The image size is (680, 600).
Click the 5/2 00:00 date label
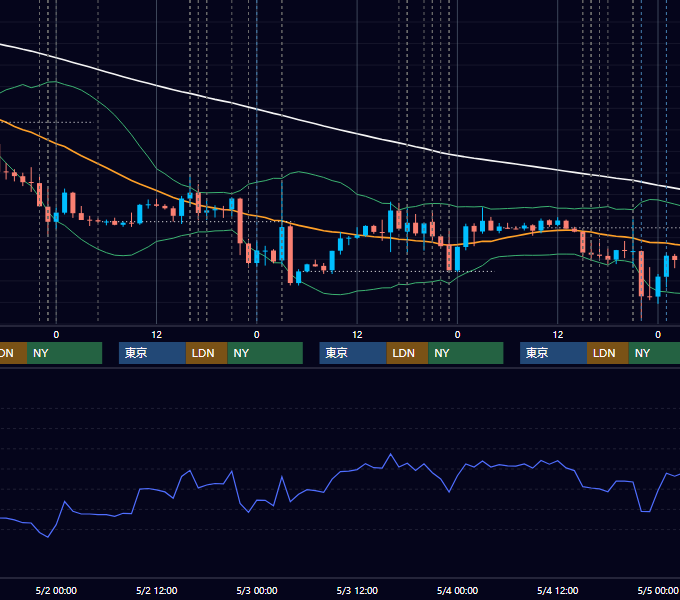click(x=56, y=590)
